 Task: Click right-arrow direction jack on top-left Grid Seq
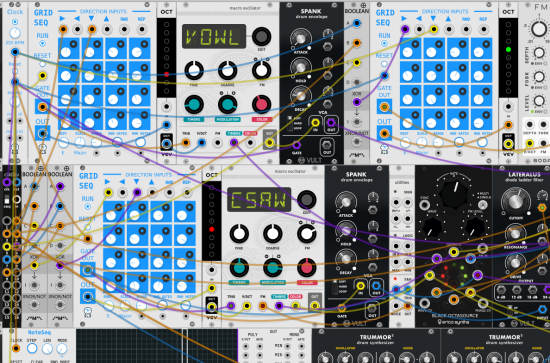point(63,29)
